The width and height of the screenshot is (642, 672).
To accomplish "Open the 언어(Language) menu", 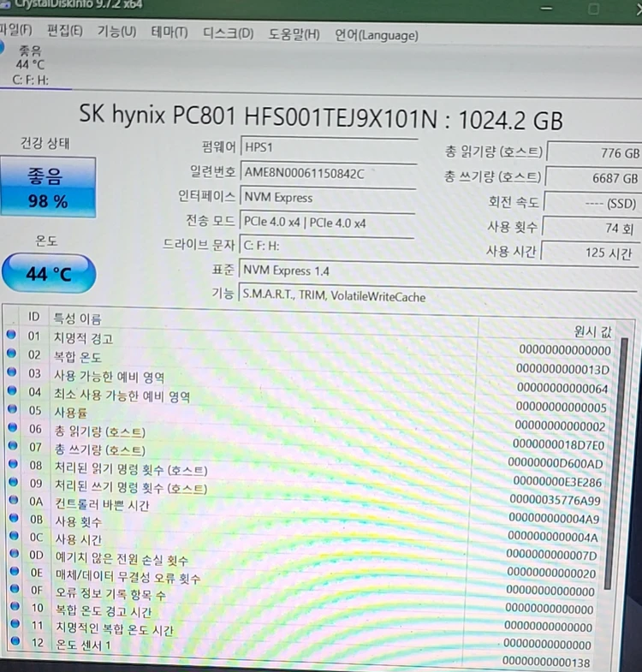I will click(377, 35).
